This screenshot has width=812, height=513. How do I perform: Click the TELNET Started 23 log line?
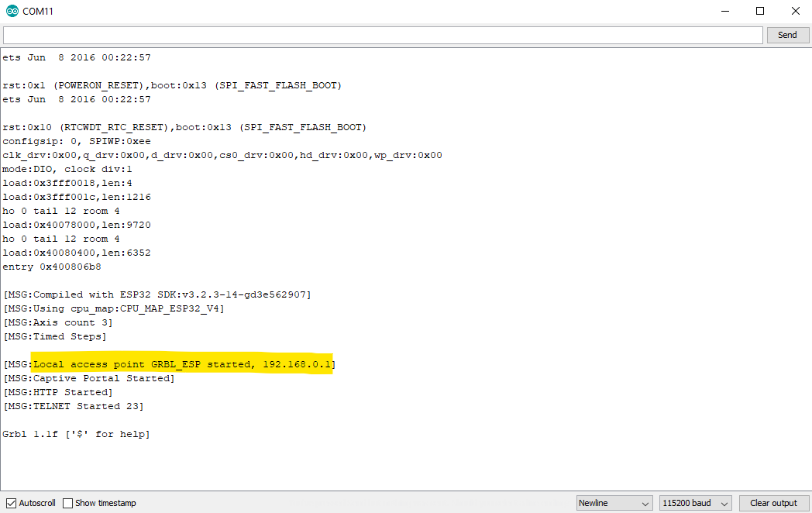pyautogui.click(x=73, y=405)
